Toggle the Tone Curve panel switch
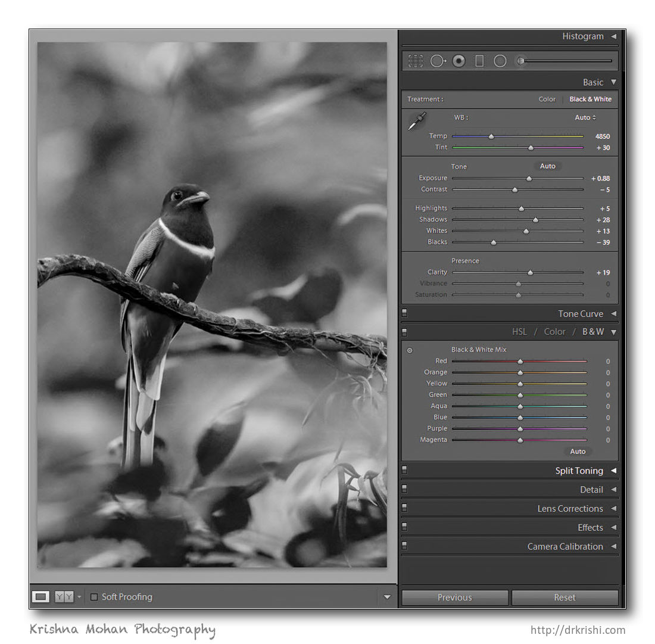This screenshot has height=644, width=655. coord(404,314)
